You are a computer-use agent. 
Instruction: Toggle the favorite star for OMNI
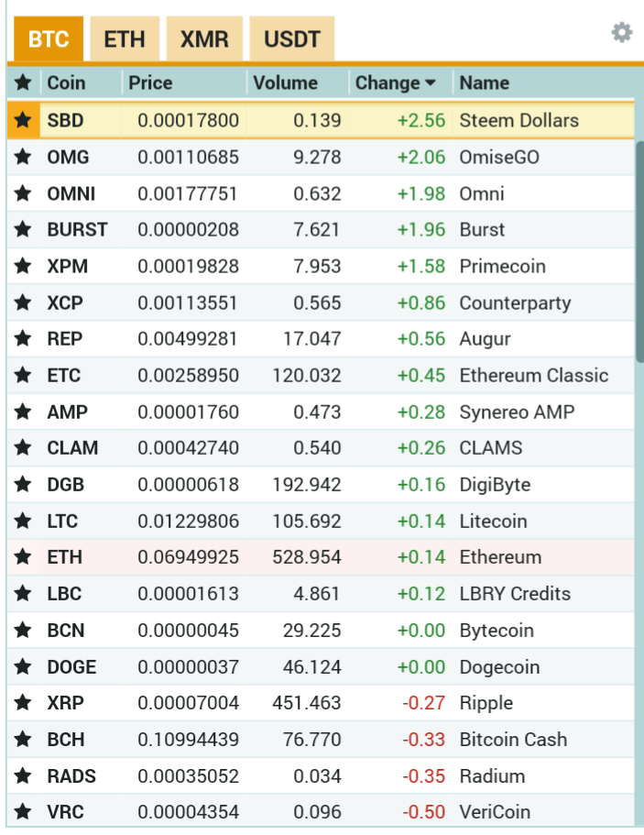click(x=23, y=193)
